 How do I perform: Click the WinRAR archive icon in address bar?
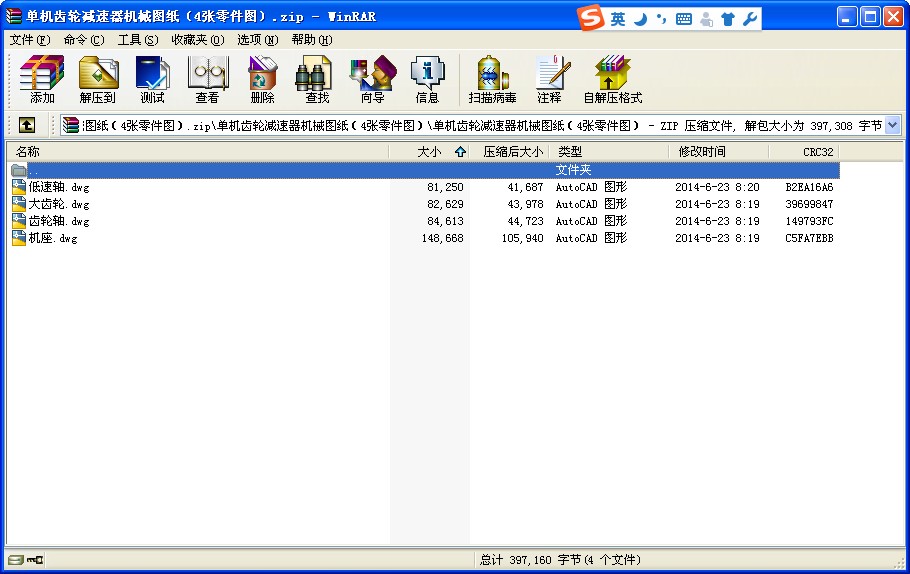click(x=71, y=125)
